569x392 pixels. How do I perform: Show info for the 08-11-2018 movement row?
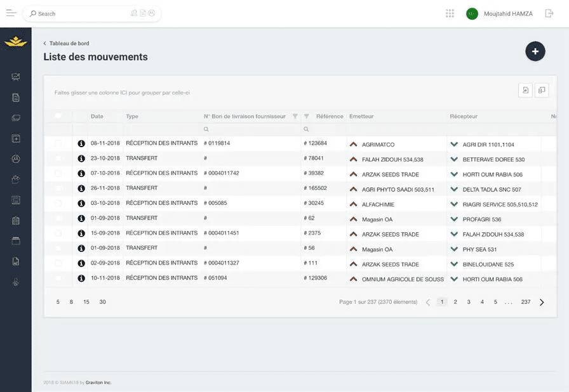pos(81,144)
